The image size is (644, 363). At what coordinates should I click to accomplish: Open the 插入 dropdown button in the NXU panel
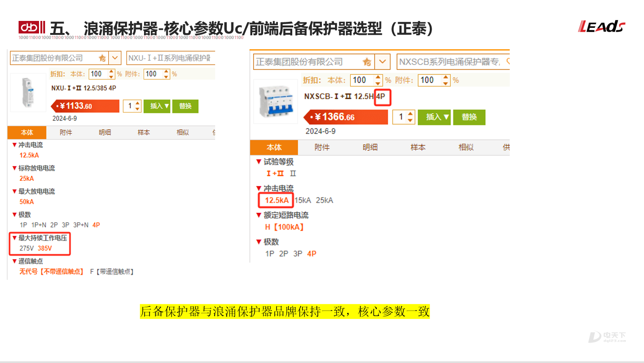click(157, 106)
